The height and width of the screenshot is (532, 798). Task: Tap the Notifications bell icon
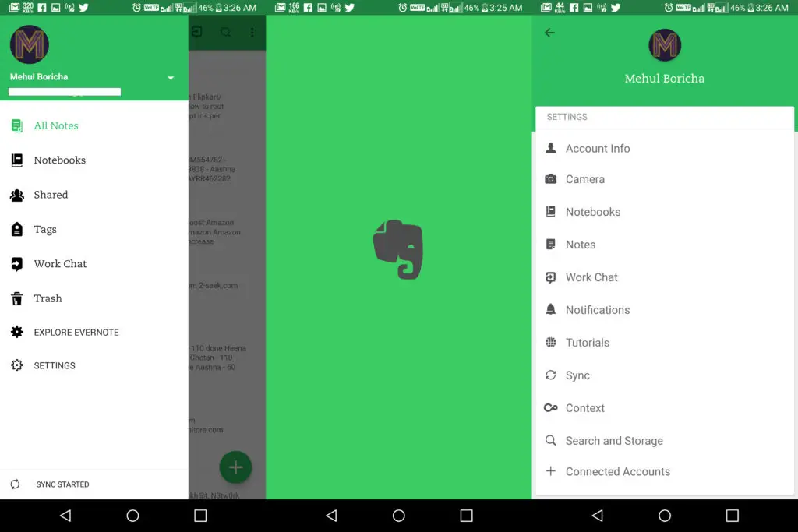click(x=551, y=309)
